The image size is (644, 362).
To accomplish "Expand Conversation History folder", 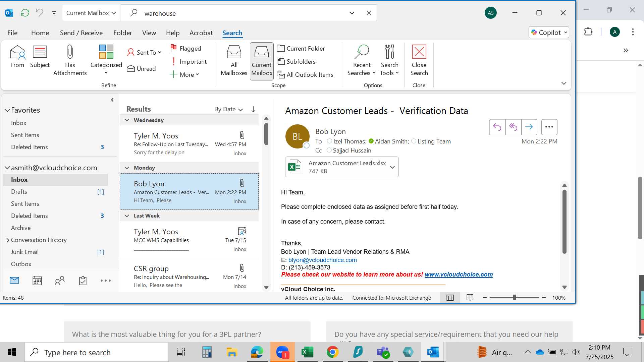I will pyautogui.click(x=7, y=240).
